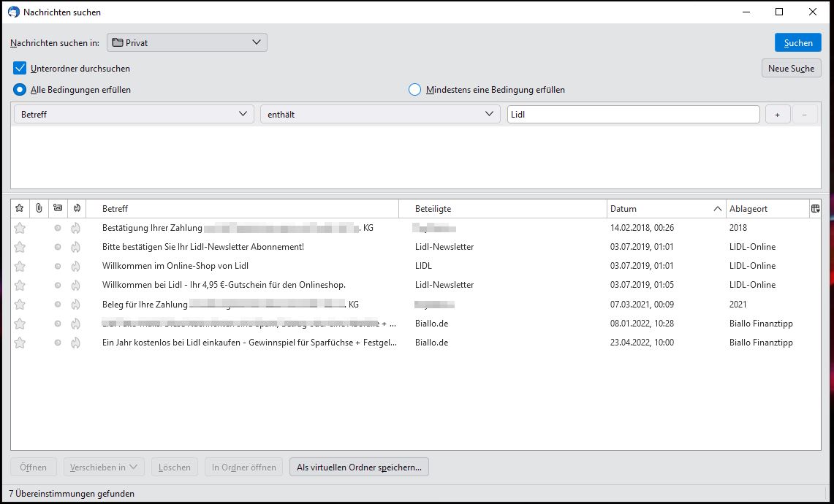Toggle read status of 'Ein Jahr kostenlos' message
Viewport: 834px width, 504px height.
58,343
